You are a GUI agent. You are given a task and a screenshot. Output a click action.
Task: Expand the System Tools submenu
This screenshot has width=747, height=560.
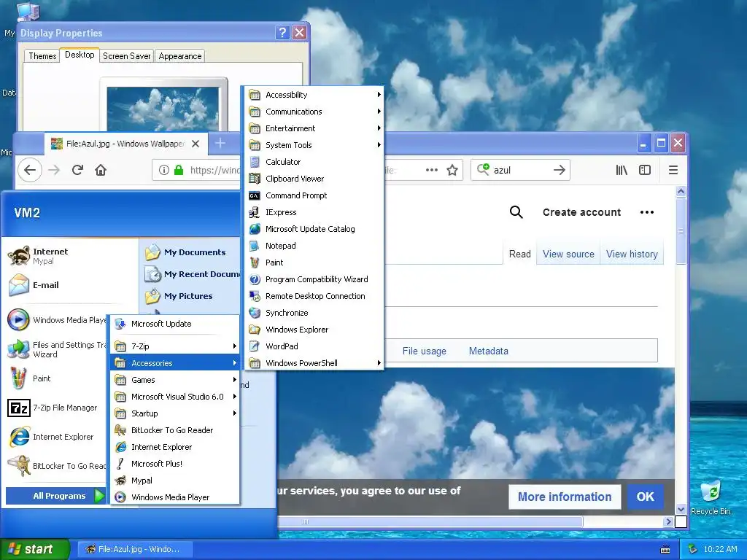pyautogui.click(x=314, y=145)
